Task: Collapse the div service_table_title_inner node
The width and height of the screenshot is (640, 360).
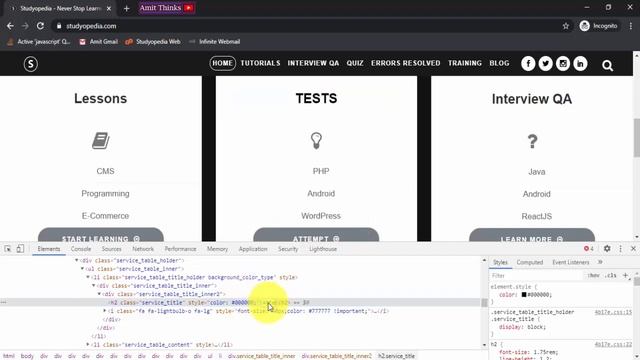Action: tap(93, 286)
